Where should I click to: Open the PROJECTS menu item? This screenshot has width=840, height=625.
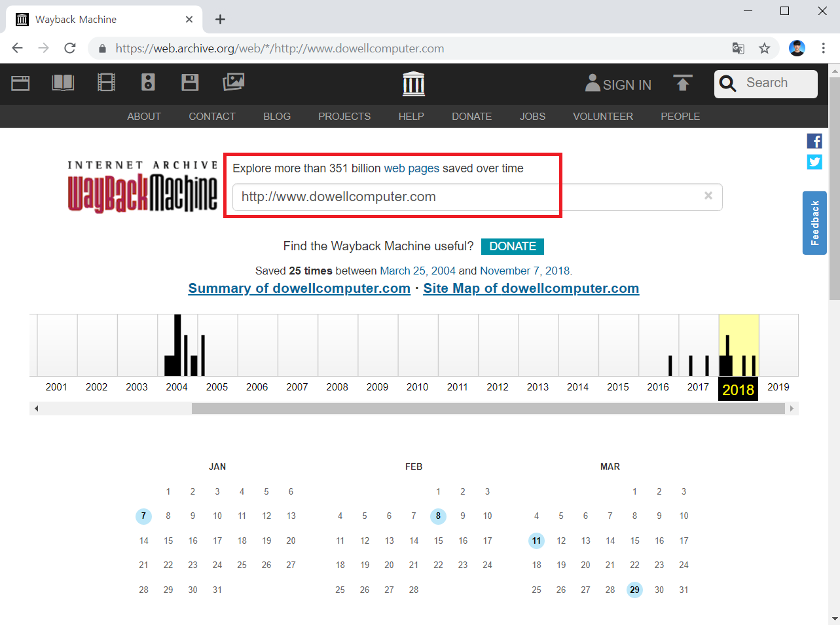344,116
